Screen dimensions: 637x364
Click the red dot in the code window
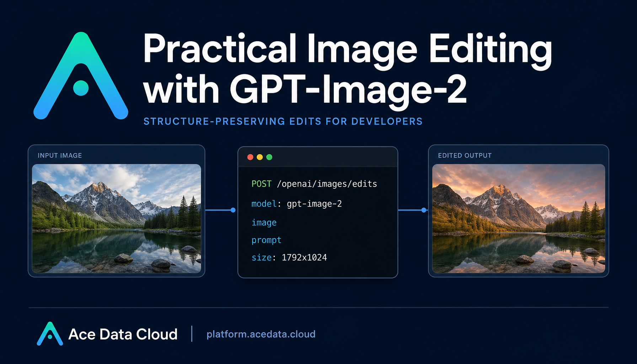tap(250, 157)
